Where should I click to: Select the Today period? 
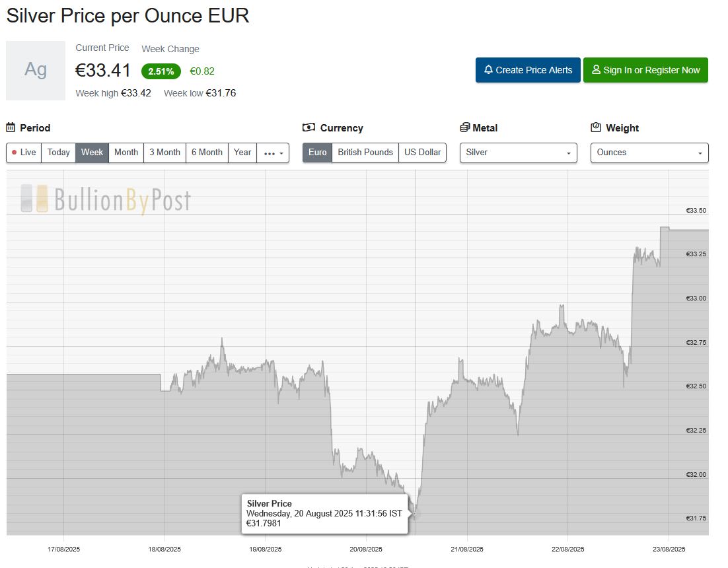point(59,153)
